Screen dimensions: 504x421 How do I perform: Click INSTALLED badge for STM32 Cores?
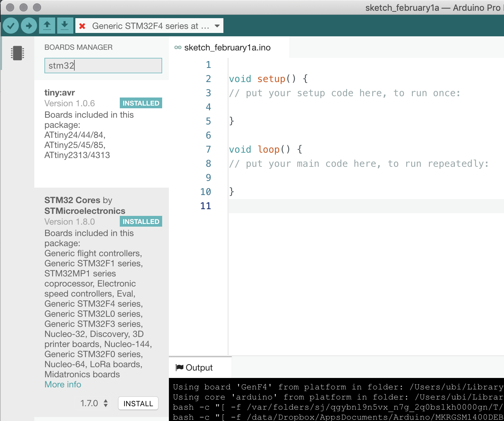coord(141,222)
